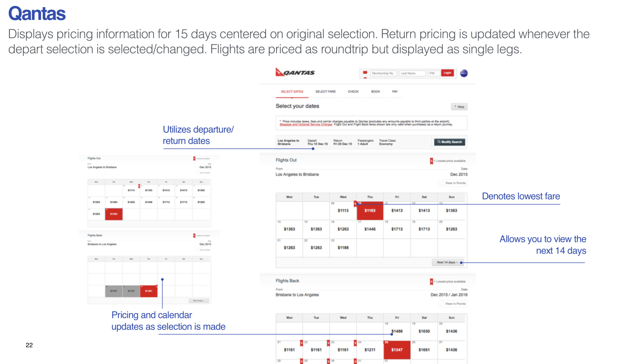This screenshot has width=628, height=364.
Task: Select Sun 13 $1363 outbound fare
Action: (x=451, y=211)
